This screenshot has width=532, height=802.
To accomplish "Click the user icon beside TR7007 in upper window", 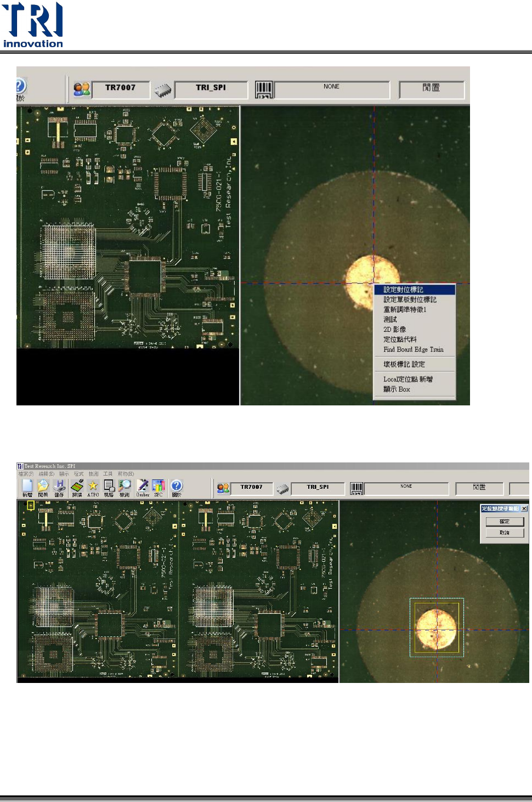I will (82, 89).
